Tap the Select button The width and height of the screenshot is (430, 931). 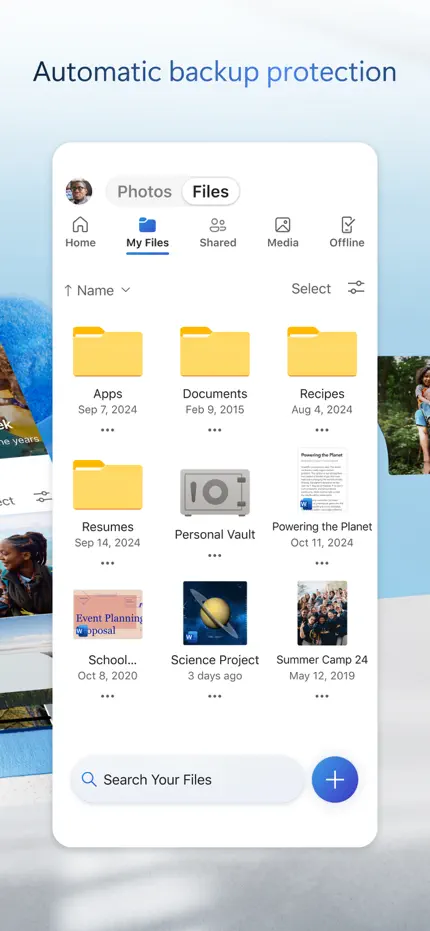(311, 289)
